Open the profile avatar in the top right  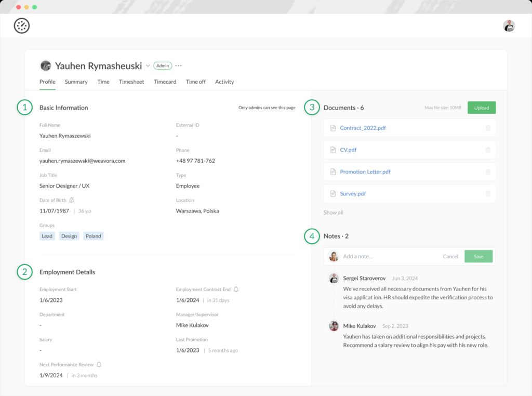coord(509,25)
